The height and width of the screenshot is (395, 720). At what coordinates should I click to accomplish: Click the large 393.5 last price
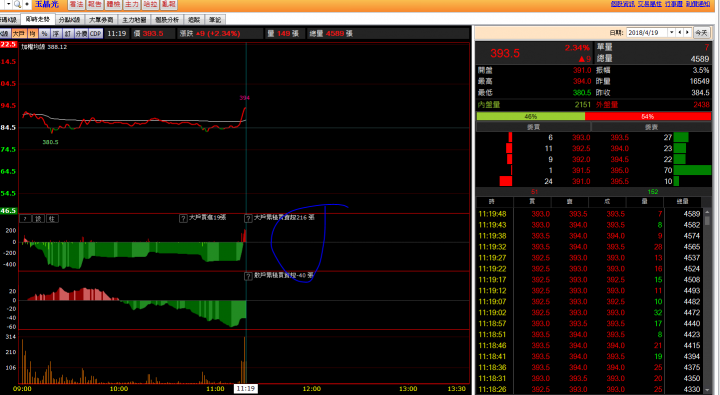[505, 53]
